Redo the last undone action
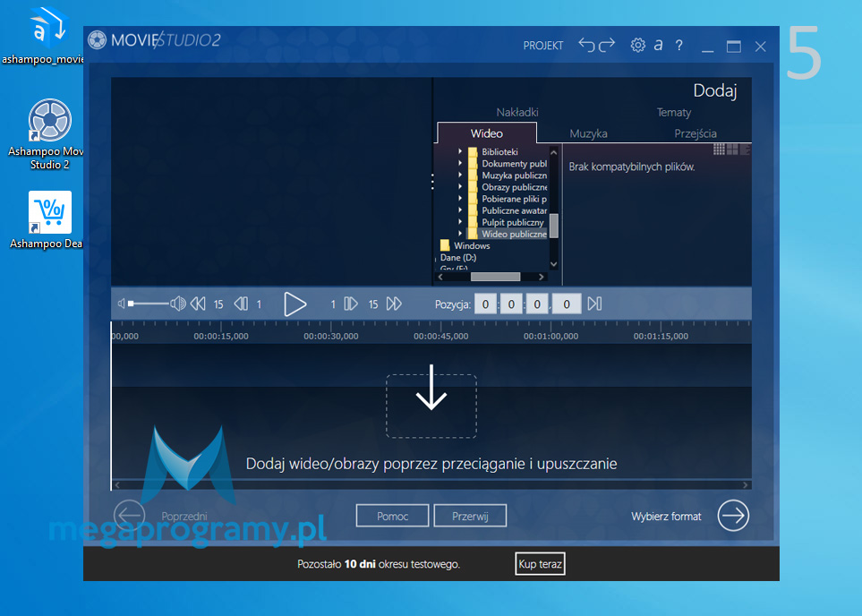This screenshot has height=616, width=862. [606, 45]
